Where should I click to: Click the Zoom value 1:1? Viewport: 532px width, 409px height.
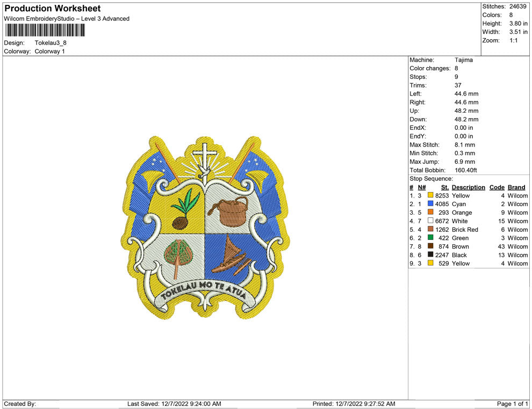tap(513, 40)
